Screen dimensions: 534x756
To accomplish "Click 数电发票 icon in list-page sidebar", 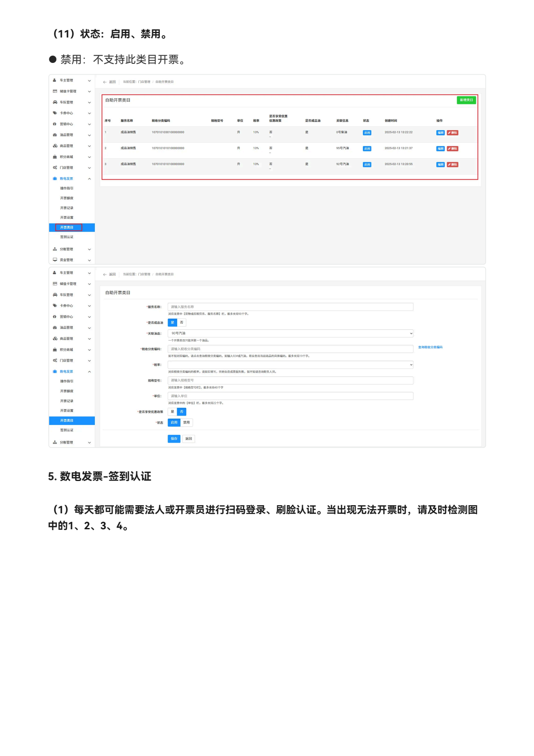I will pyautogui.click(x=55, y=178).
